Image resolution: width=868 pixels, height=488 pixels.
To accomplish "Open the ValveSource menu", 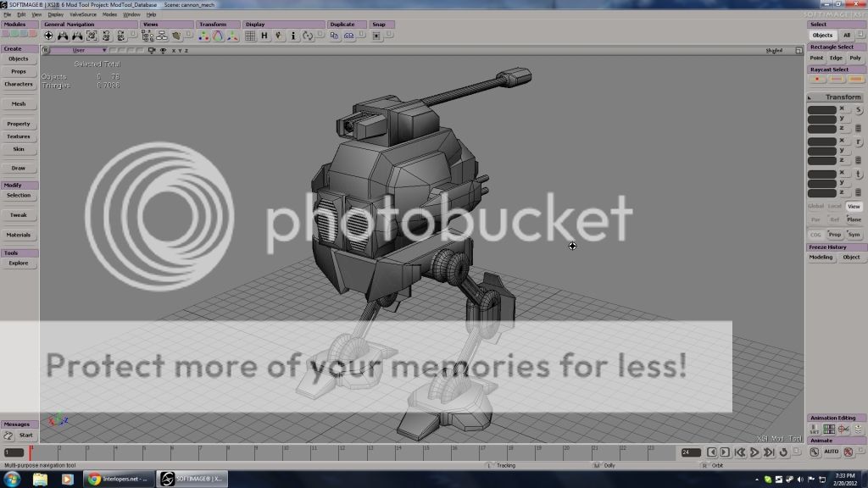I will click(x=82, y=14).
